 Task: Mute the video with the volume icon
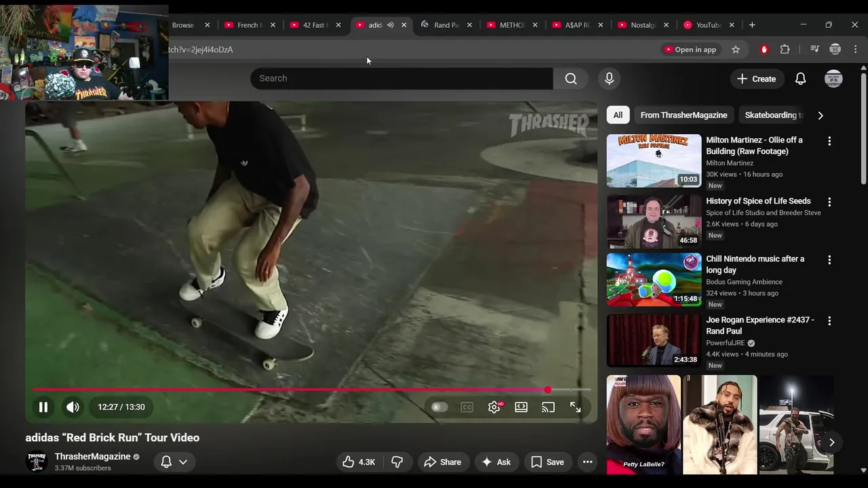point(73,407)
